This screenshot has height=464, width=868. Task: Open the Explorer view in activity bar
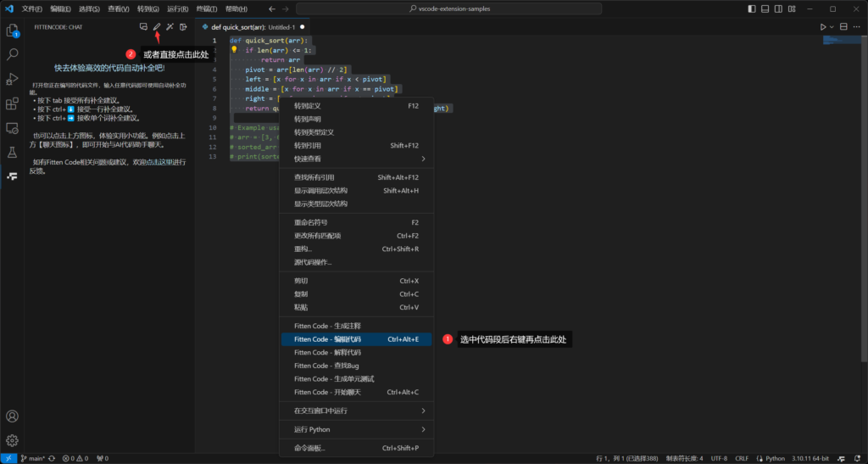pos(12,31)
